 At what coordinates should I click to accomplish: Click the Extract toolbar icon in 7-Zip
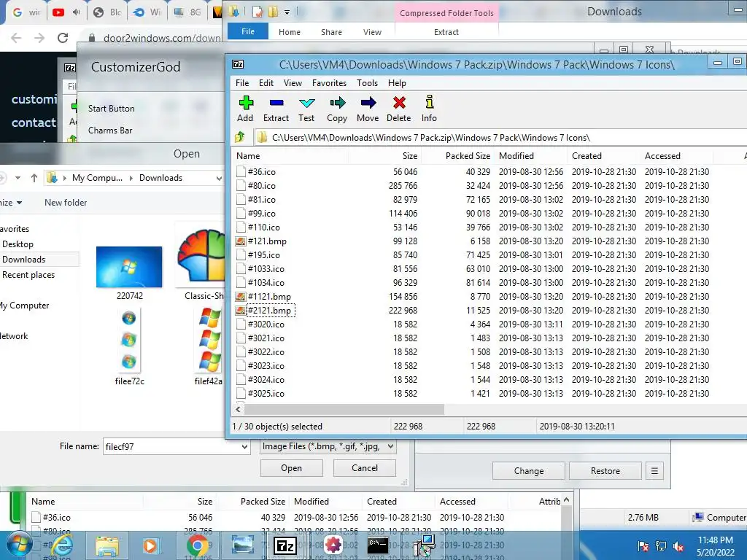[276, 103]
